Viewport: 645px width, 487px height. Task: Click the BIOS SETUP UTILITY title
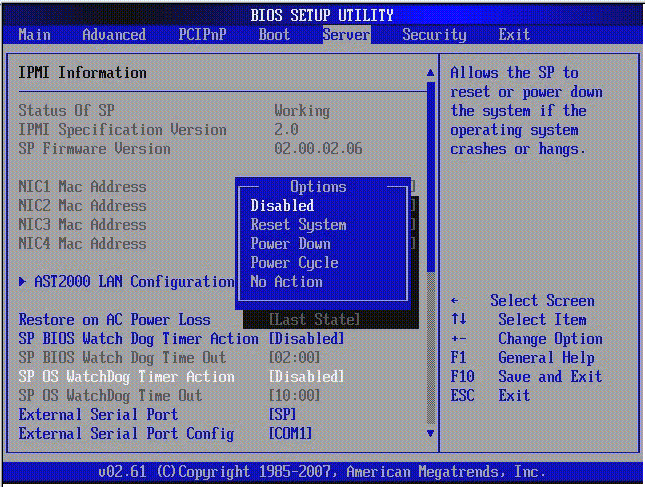point(322,16)
